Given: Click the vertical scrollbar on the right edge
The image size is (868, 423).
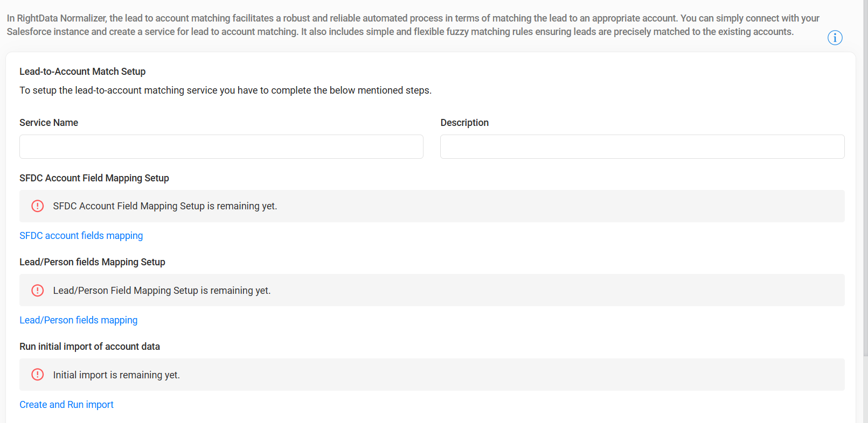Looking at the screenshot, I should [x=865, y=178].
